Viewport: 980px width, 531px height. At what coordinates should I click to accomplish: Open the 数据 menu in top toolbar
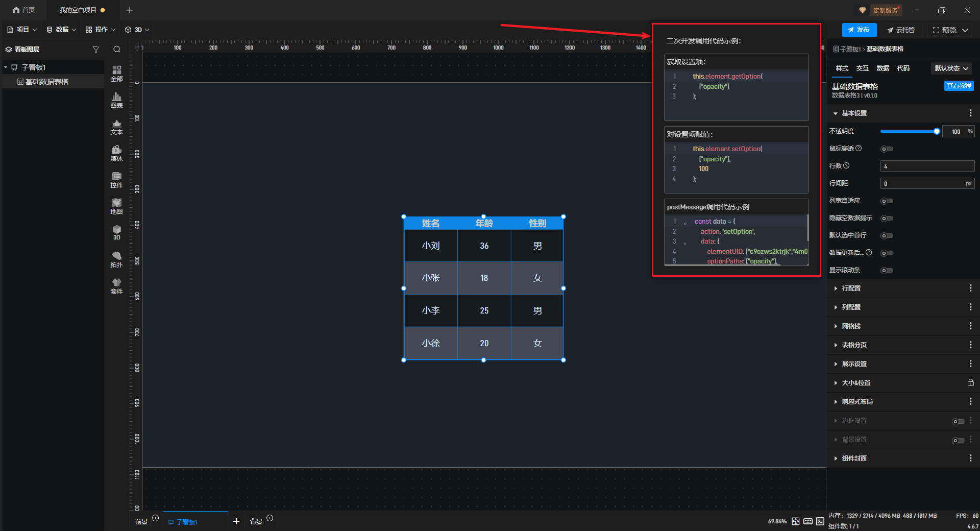pos(61,30)
